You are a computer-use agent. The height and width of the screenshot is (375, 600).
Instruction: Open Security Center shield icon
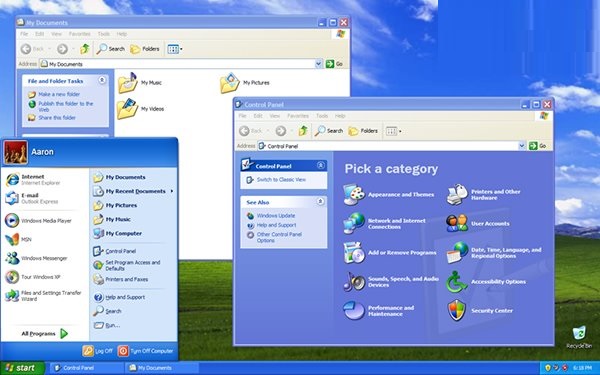pos(457,310)
